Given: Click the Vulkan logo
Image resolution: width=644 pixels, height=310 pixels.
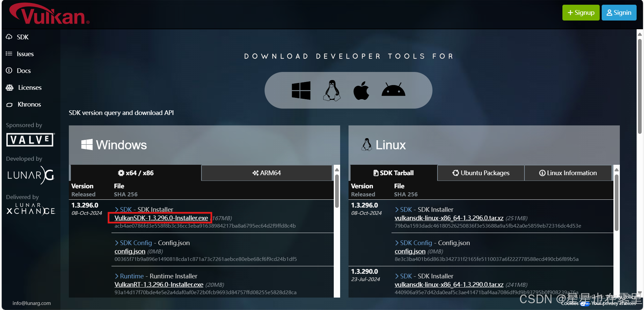Looking at the screenshot, I should [x=49, y=14].
